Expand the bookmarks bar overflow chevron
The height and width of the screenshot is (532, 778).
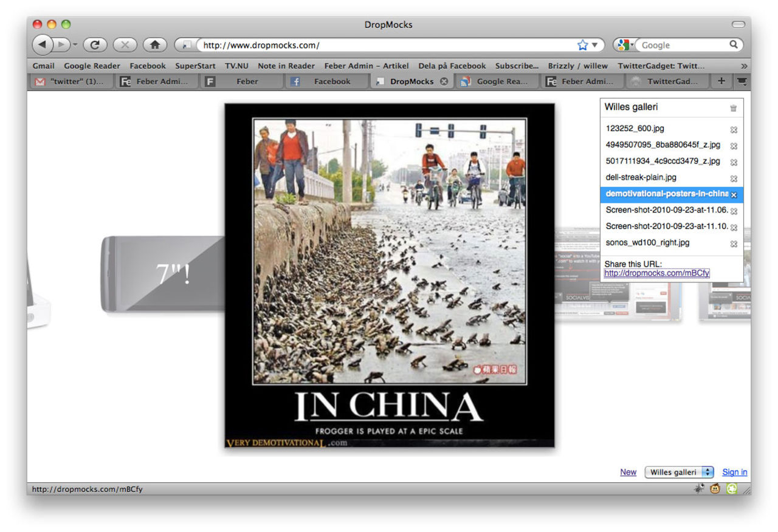[x=744, y=66]
